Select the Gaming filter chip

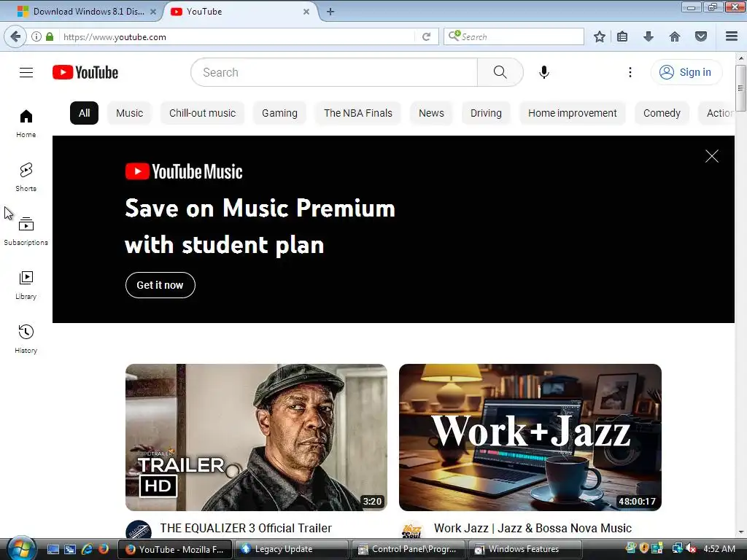click(x=279, y=113)
